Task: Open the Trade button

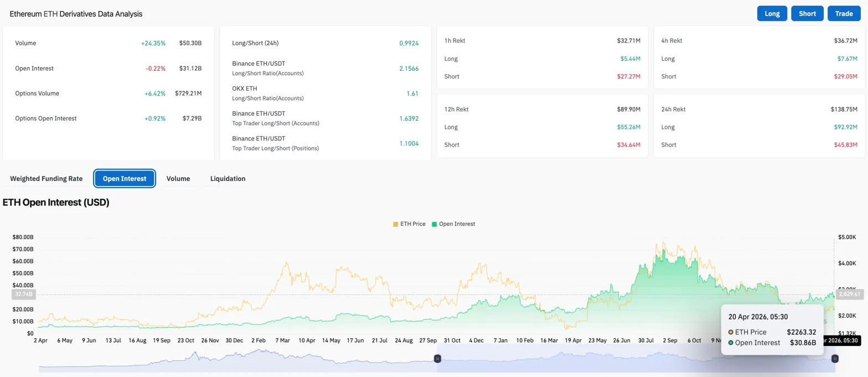Action: point(844,14)
